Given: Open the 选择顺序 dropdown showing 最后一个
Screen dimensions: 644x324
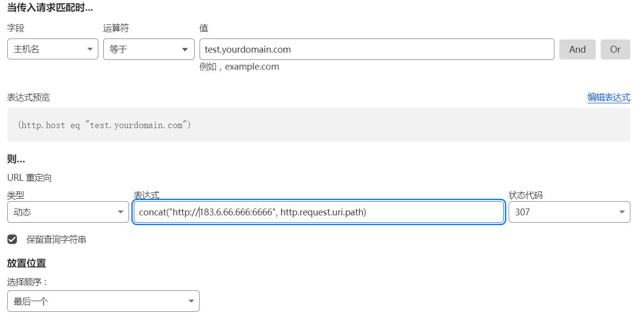Looking at the screenshot, I should [x=97, y=301].
